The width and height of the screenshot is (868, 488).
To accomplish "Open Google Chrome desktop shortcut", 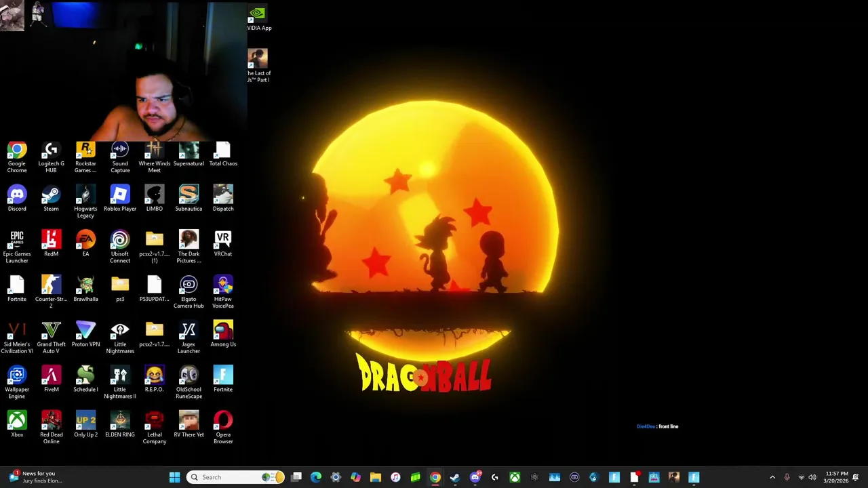I will [x=17, y=157].
